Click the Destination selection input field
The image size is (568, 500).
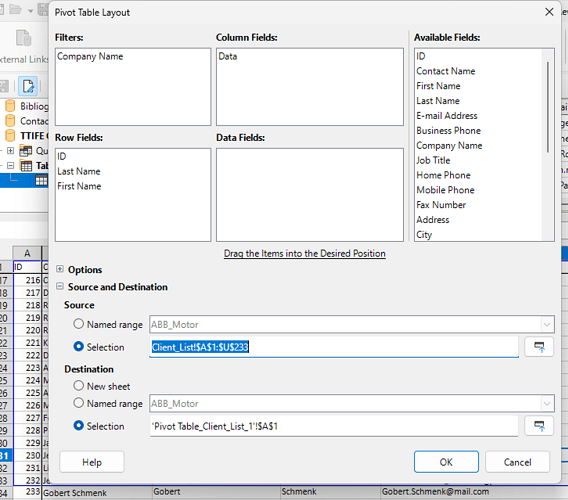[334, 426]
